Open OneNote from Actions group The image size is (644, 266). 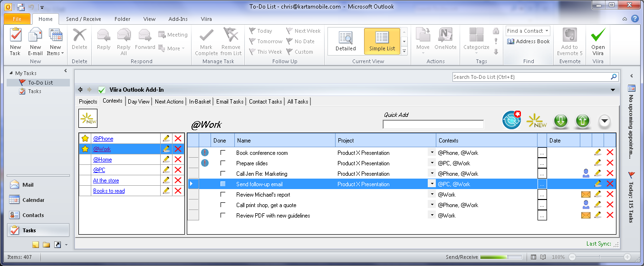[445, 39]
